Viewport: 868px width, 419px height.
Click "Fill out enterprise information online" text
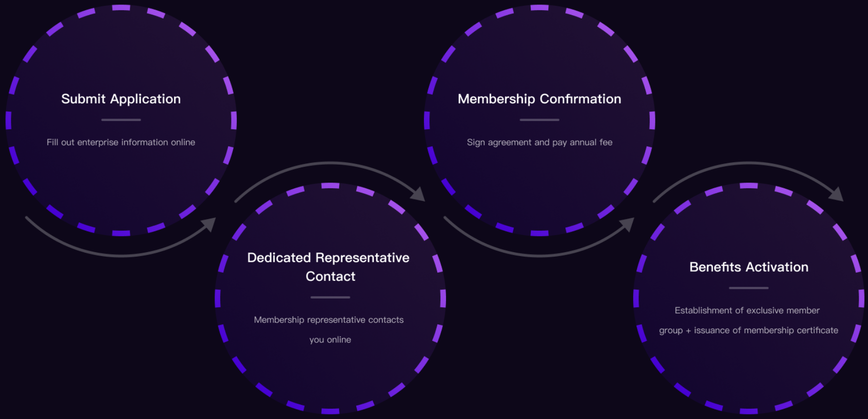click(x=121, y=142)
